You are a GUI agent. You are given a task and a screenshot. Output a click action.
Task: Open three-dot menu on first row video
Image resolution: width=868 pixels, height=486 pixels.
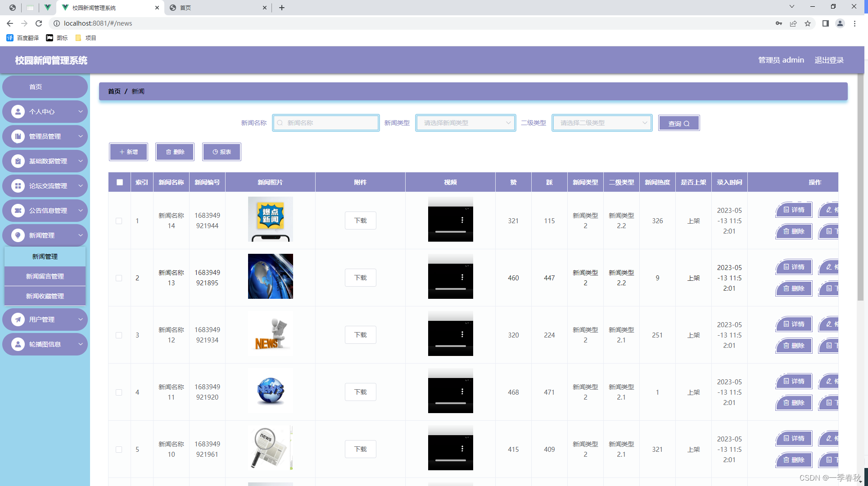462,220
